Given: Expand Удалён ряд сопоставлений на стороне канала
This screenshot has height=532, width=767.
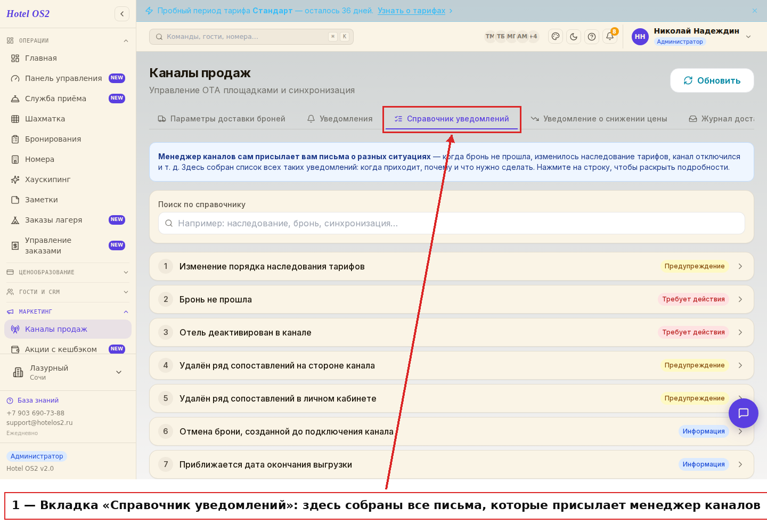Looking at the screenshot, I should pos(452,365).
